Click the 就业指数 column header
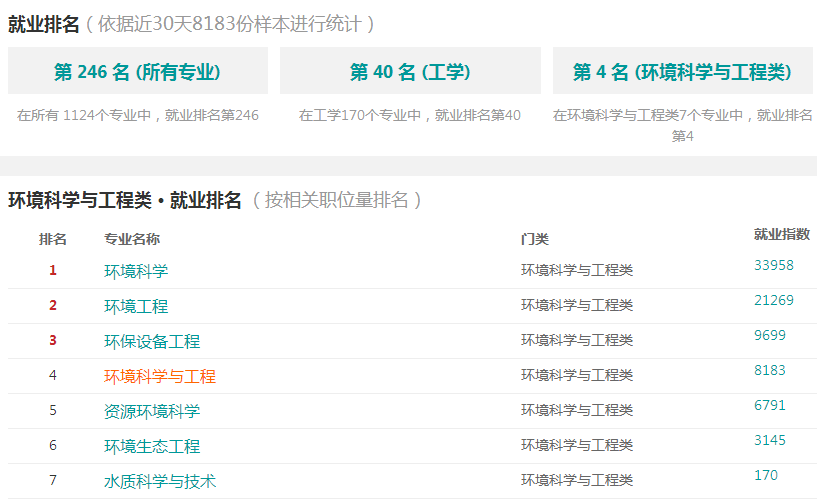This screenshot has width=817, height=500. tap(782, 234)
